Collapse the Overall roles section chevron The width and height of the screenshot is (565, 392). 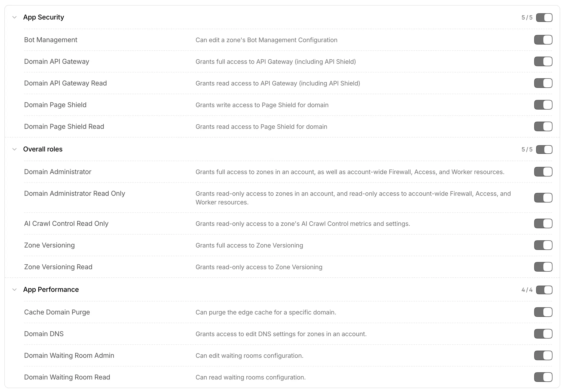coord(14,149)
